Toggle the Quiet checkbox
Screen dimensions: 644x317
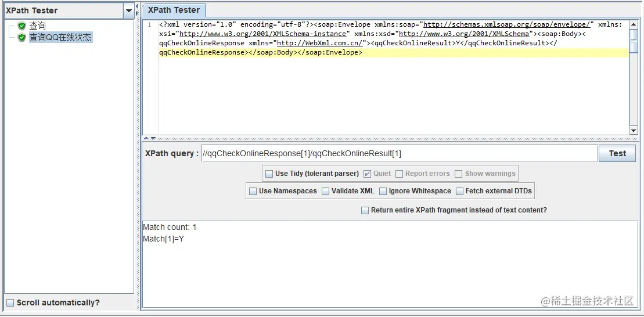367,174
